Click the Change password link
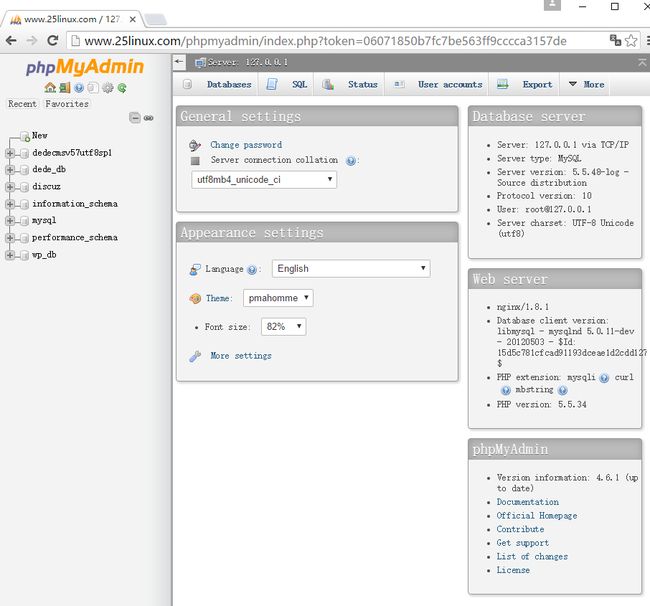This screenshot has width=650, height=606. [x=246, y=145]
